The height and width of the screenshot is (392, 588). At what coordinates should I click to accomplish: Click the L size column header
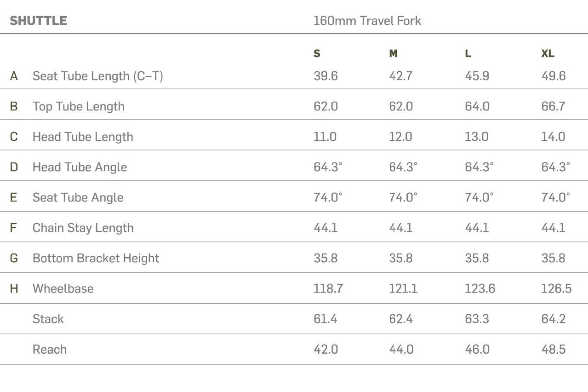click(468, 54)
